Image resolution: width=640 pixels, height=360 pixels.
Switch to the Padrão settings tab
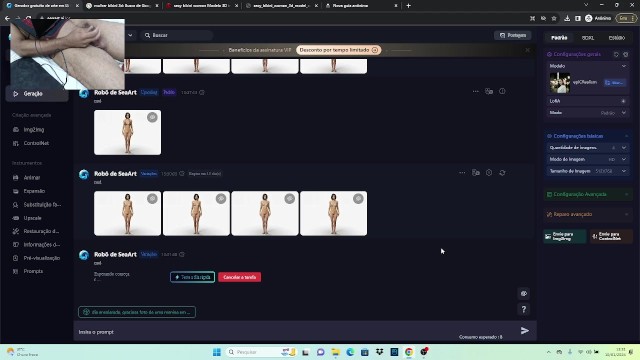point(559,38)
